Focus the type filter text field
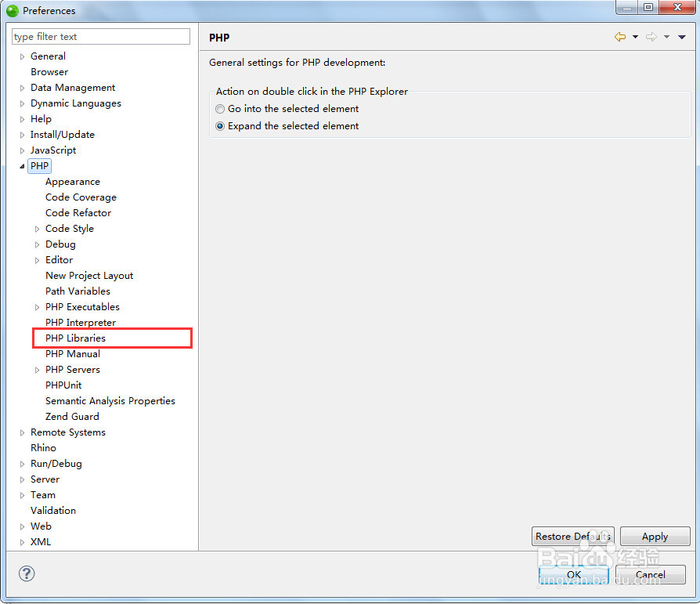This screenshot has width=700, height=604. 101,37
